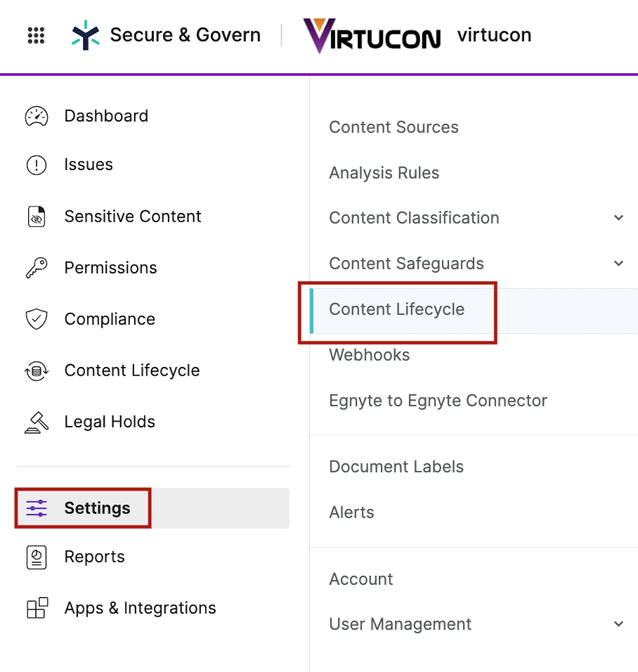Click the Issues exclamation icon
Image resolution: width=638 pixels, height=672 pixels.
[x=36, y=165]
